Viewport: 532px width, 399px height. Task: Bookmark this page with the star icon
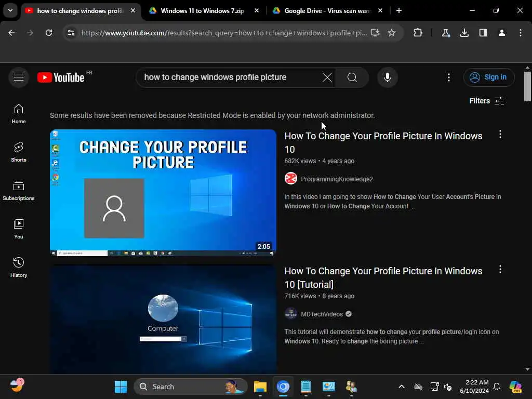392,33
